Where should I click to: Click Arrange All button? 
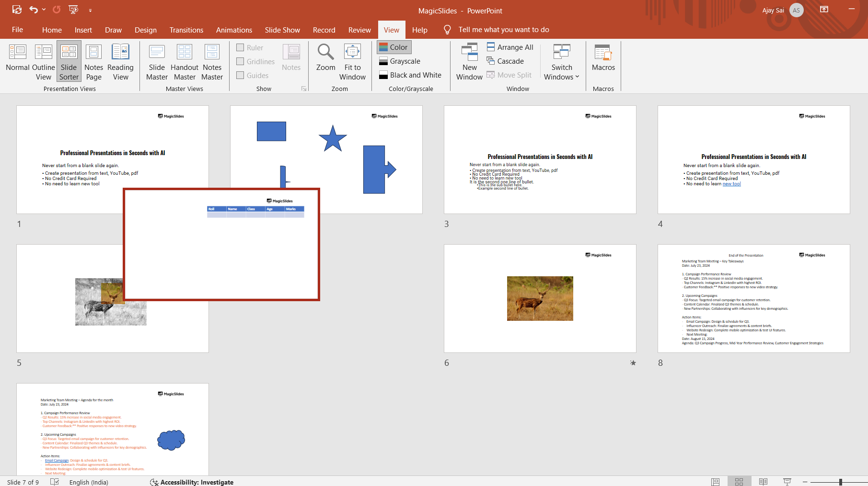point(510,47)
